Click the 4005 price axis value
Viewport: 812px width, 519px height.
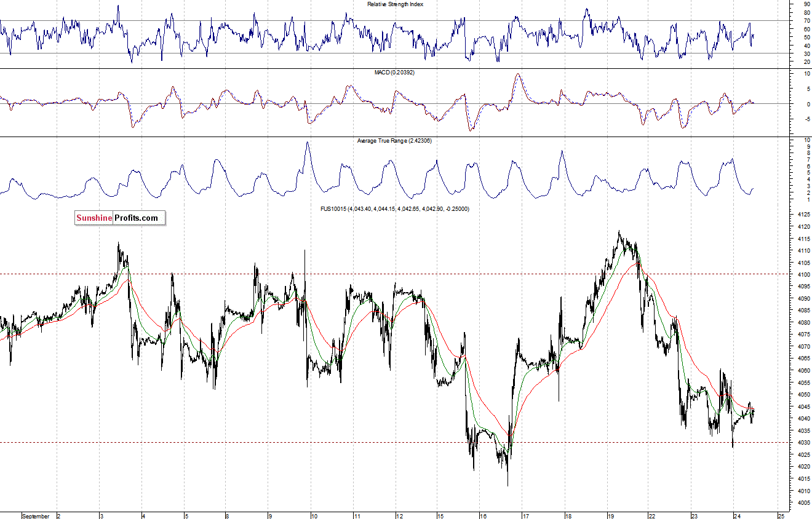click(803, 503)
